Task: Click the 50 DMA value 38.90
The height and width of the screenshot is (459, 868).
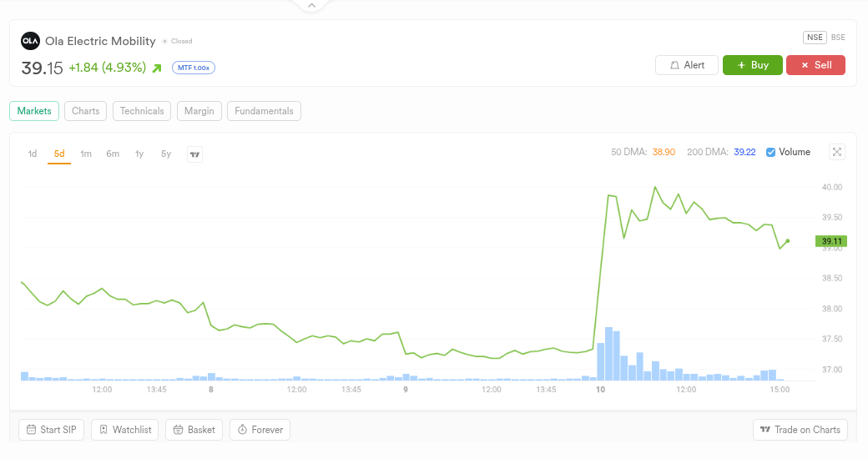Action: (x=664, y=152)
